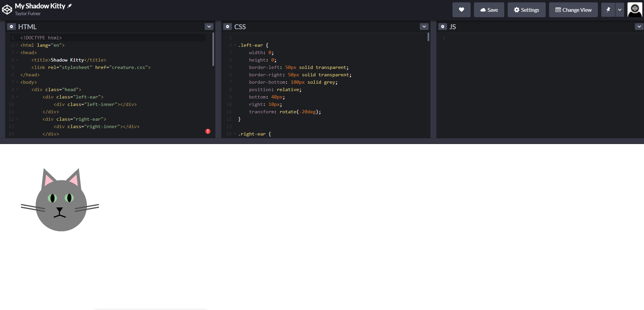
Task: Expand the JS panel dropdown arrow
Action: 639,27
